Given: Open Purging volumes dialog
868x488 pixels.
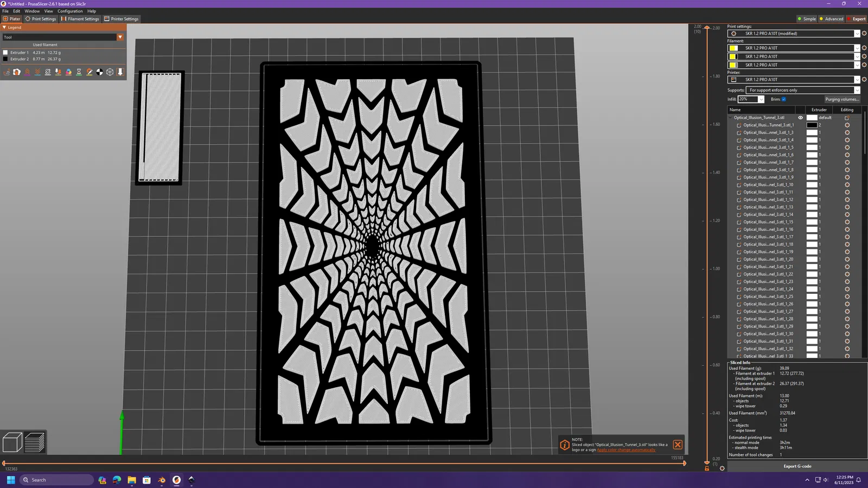Looking at the screenshot, I should tap(842, 99).
